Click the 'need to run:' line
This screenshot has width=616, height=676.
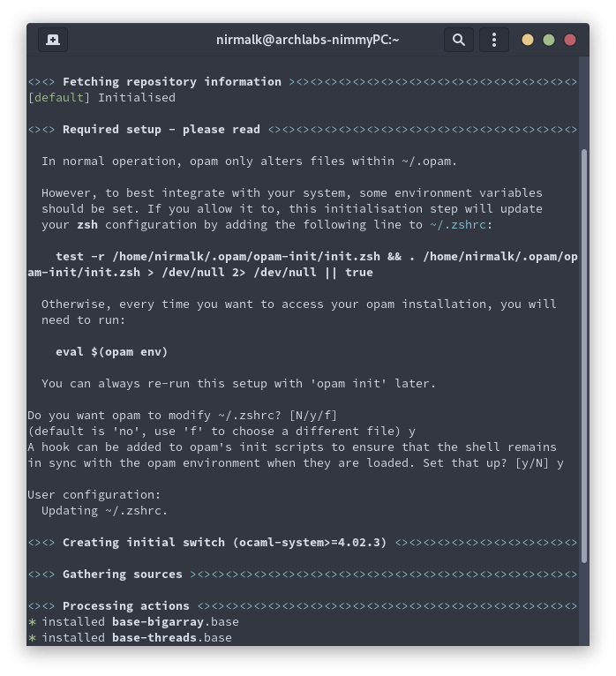[83, 320]
